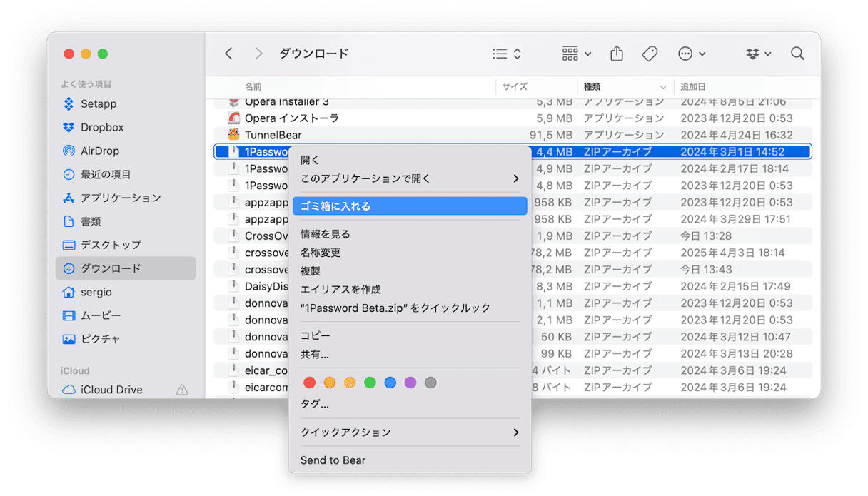Click the search magnifier icon
Screen dimensions: 868x496
pos(797,54)
